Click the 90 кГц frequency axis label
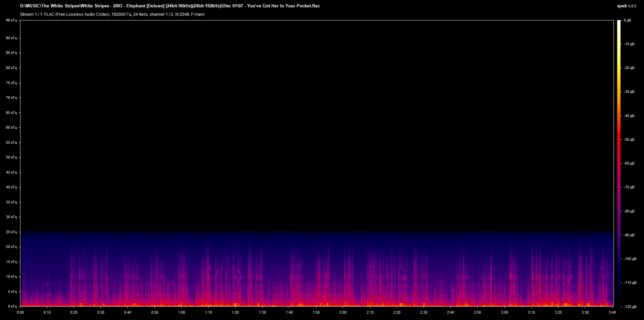644x320 pixels. pos(11,38)
